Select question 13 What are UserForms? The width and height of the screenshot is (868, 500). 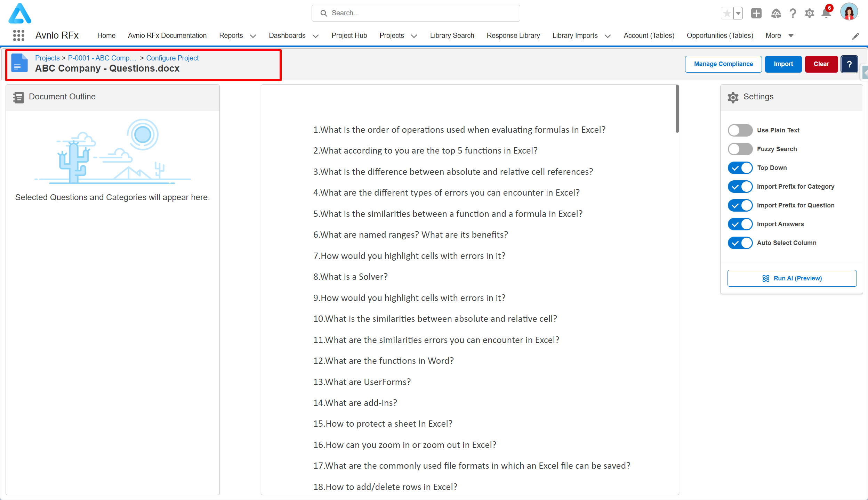(x=362, y=382)
